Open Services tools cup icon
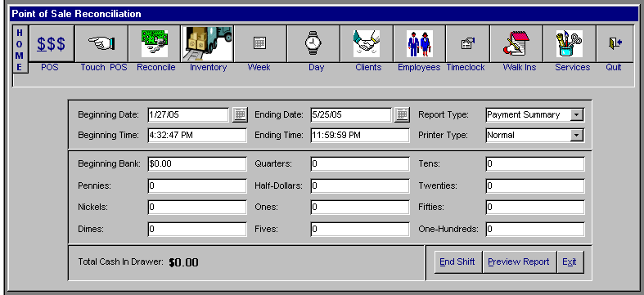Image resolution: width=644 pixels, height=295 pixels. (x=570, y=43)
